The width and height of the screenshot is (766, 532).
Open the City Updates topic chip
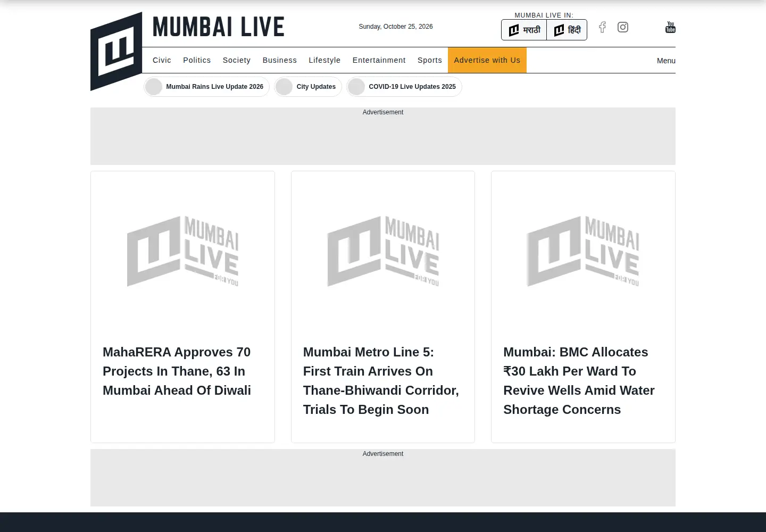click(x=308, y=87)
